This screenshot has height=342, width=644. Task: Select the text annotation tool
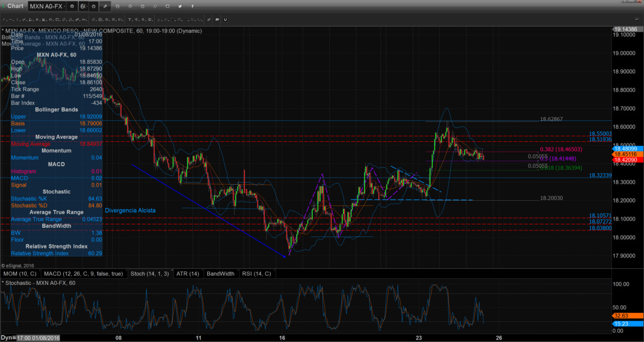click(129, 20)
